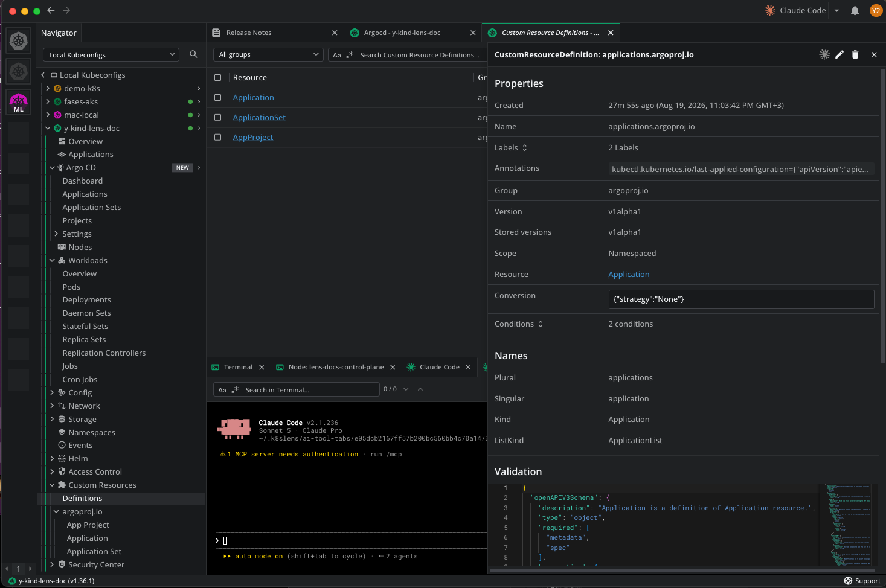Click Claude Code icon in top bar
Screen dimensions: 886x588
tap(770, 10)
